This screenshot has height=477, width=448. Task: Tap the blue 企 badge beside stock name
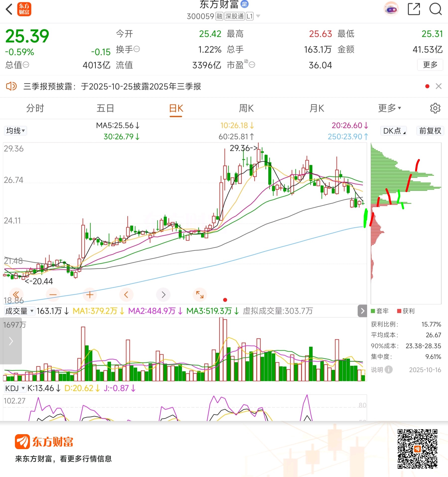point(245,4)
